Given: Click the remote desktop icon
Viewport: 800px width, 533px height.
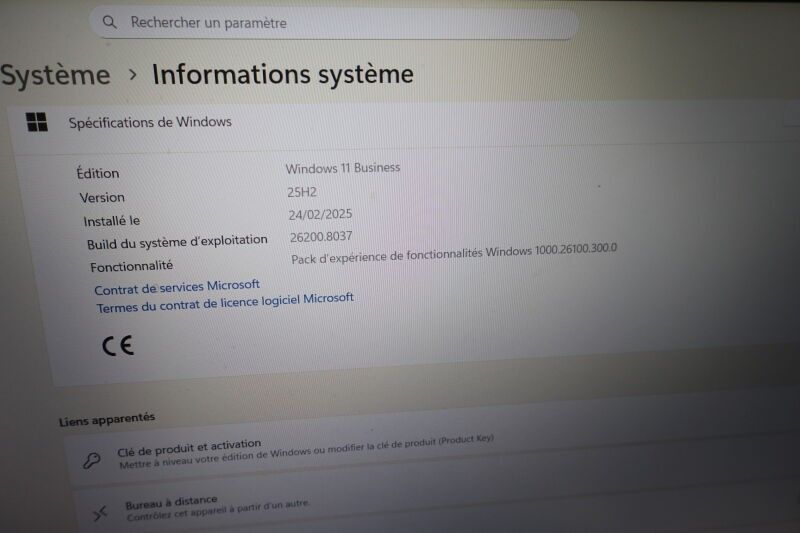Looking at the screenshot, I should click(x=100, y=513).
